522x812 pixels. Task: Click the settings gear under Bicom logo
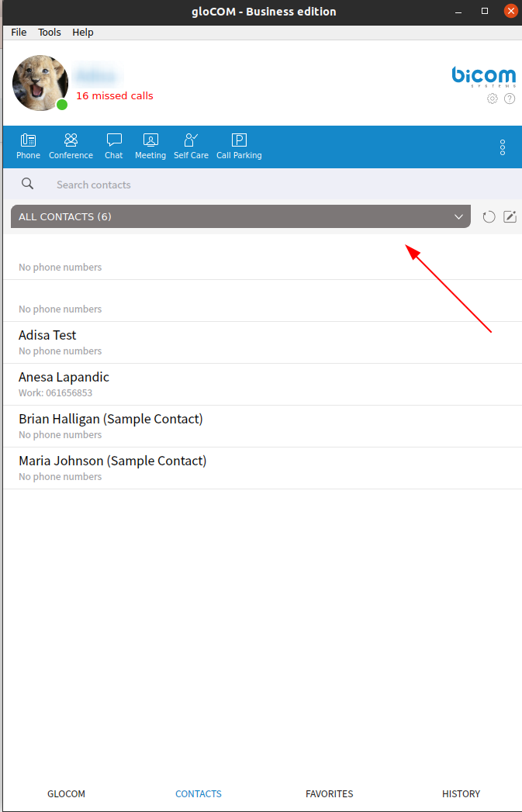493,98
